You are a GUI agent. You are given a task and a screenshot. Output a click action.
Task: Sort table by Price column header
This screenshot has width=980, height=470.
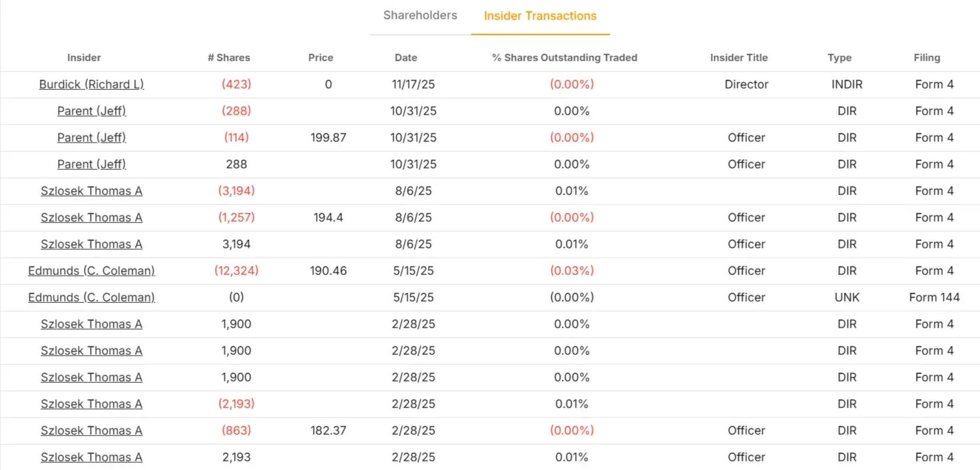point(320,58)
